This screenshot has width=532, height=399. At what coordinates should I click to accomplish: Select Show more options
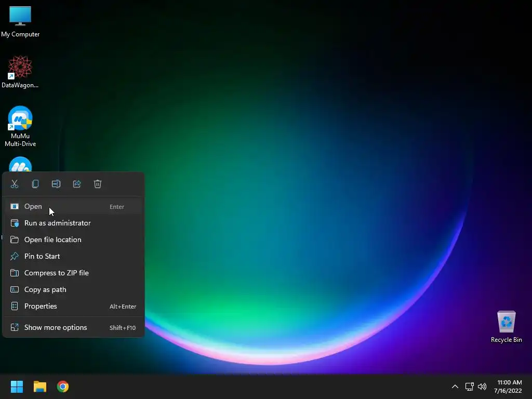coord(73,327)
